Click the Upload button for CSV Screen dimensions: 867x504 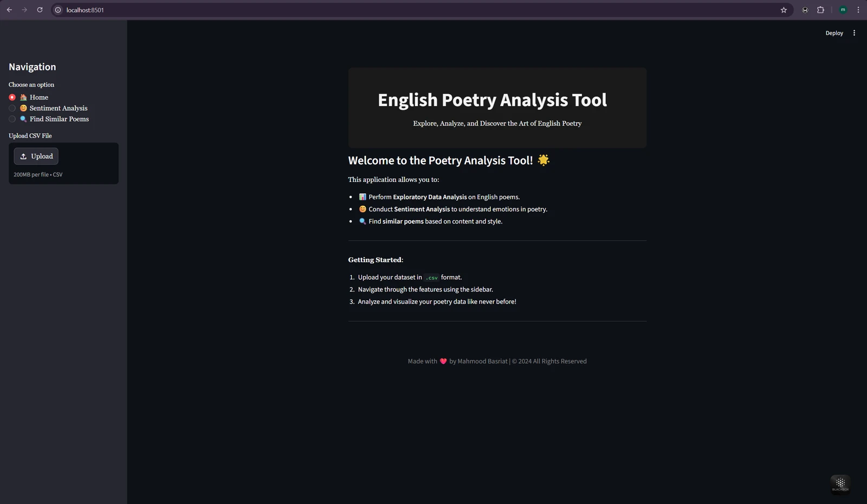(x=36, y=156)
